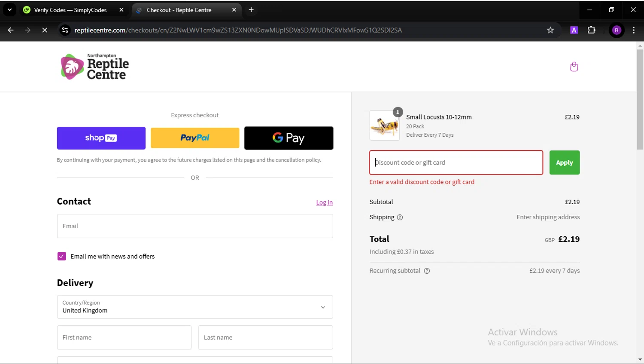Minimize the browser window
The height and width of the screenshot is (364, 644).
coord(589,9)
